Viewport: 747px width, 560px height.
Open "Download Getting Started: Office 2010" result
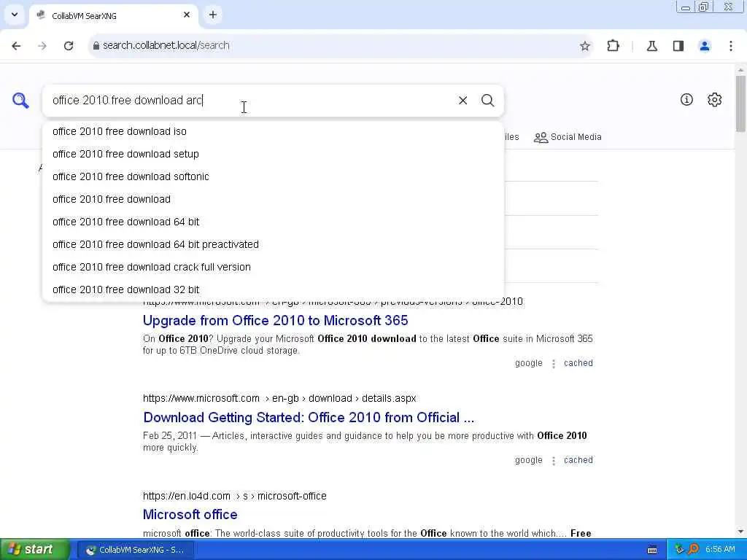[x=309, y=418]
